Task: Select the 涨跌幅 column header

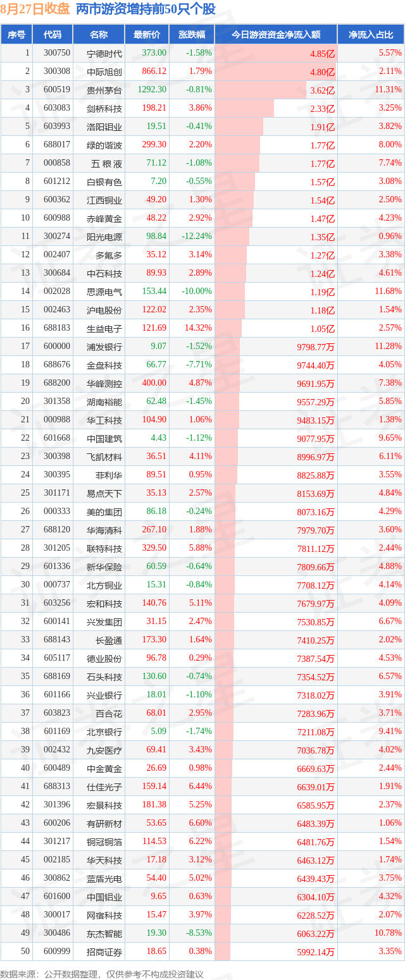Action: [192, 35]
